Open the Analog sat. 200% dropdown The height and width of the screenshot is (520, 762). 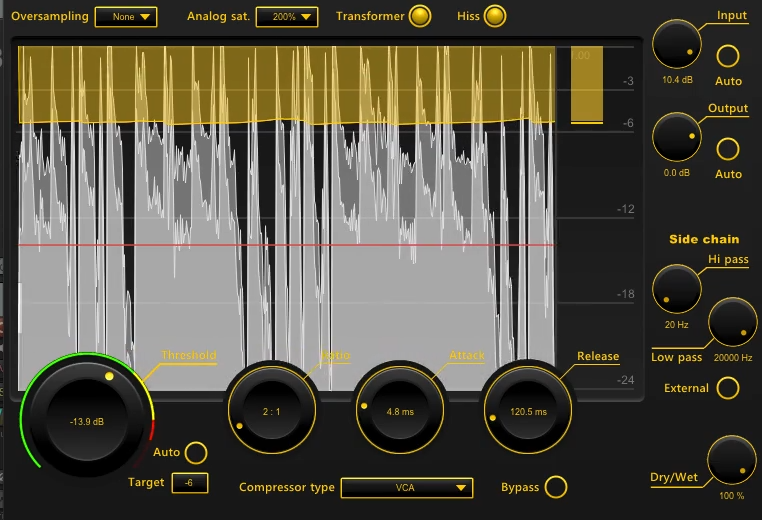tap(287, 17)
